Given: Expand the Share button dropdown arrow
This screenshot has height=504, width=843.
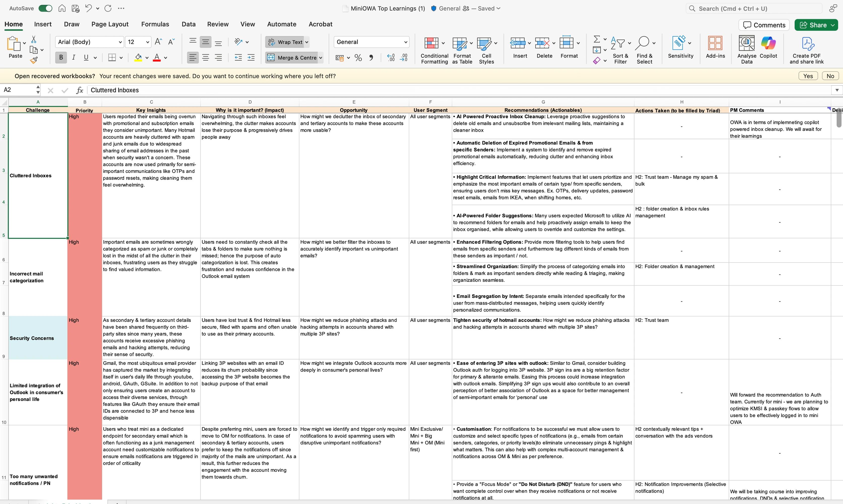Looking at the screenshot, I should pos(833,25).
